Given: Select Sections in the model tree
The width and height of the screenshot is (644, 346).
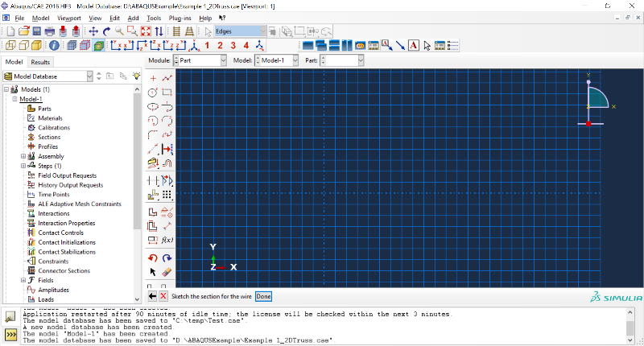Looking at the screenshot, I should (49, 137).
